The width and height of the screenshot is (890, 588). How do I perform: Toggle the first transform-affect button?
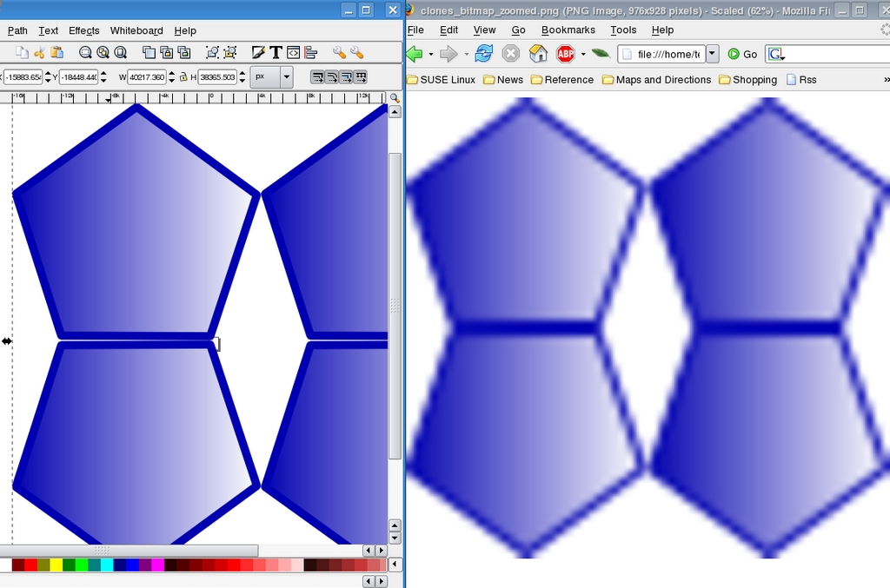(x=317, y=77)
